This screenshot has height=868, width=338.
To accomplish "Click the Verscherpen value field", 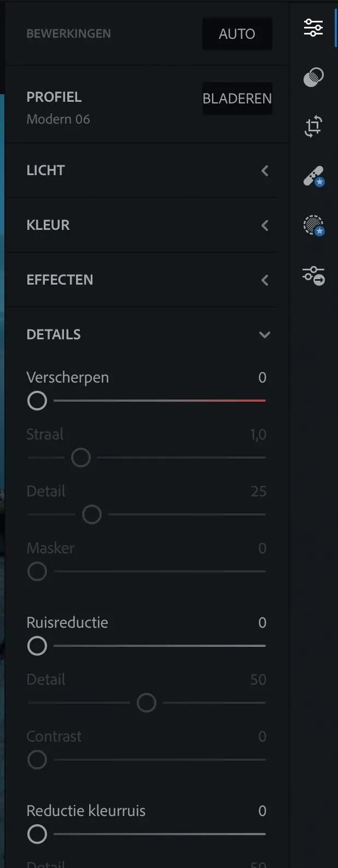I will pyautogui.click(x=262, y=378).
